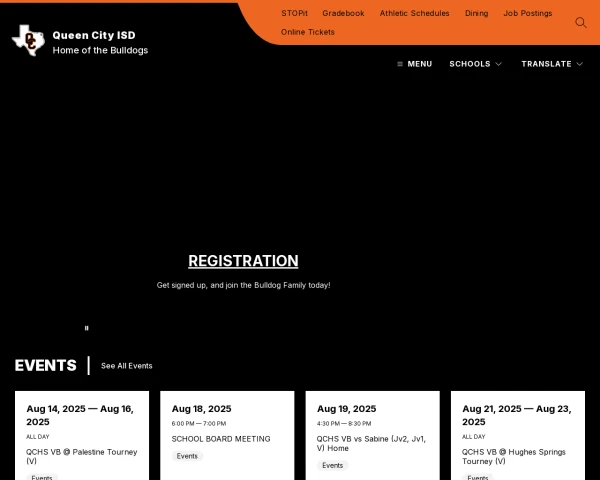Click the REGISTRATION heading link
Screen dimensions: 600x480
click(x=243, y=261)
